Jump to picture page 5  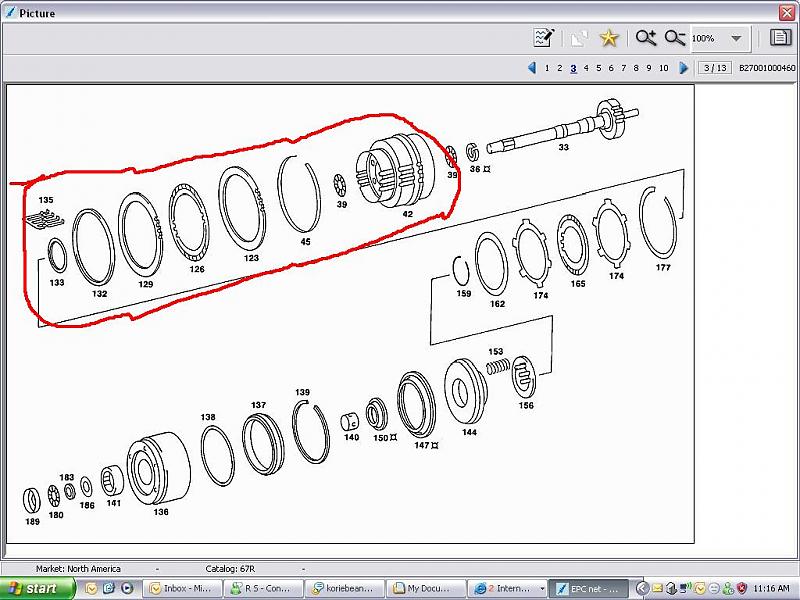tap(598, 68)
